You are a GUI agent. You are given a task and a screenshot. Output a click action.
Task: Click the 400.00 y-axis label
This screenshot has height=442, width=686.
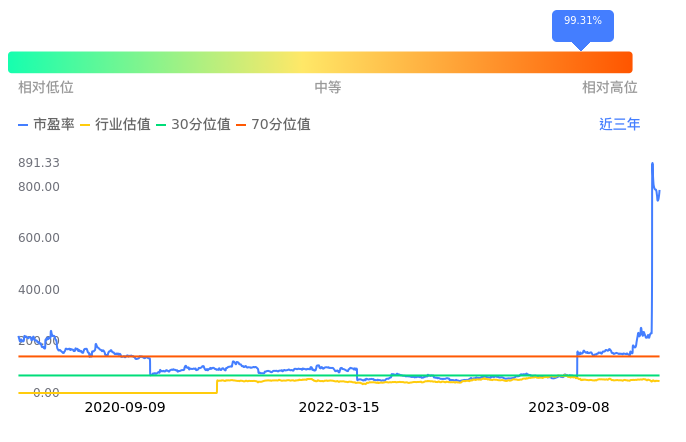(x=39, y=290)
